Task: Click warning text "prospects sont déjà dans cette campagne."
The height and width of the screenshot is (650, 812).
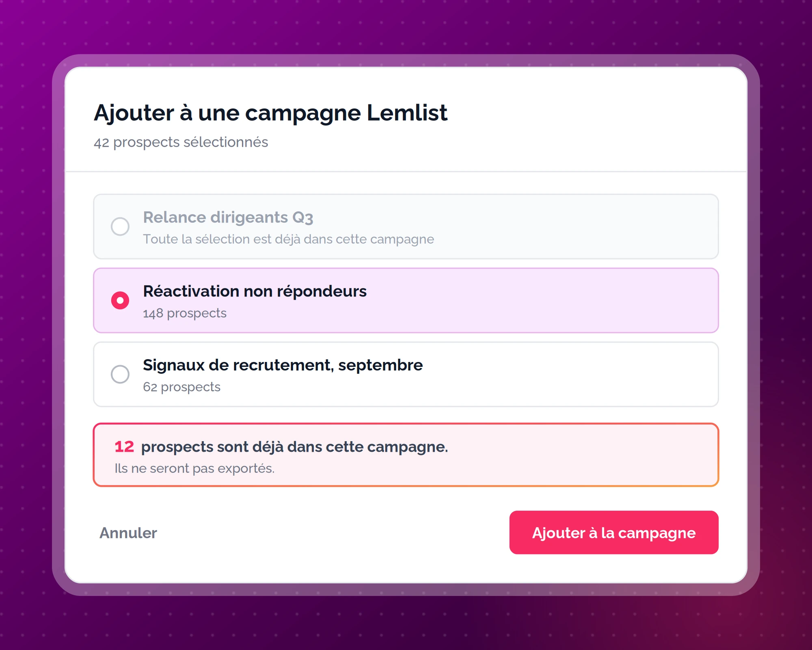Action: click(x=294, y=447)
